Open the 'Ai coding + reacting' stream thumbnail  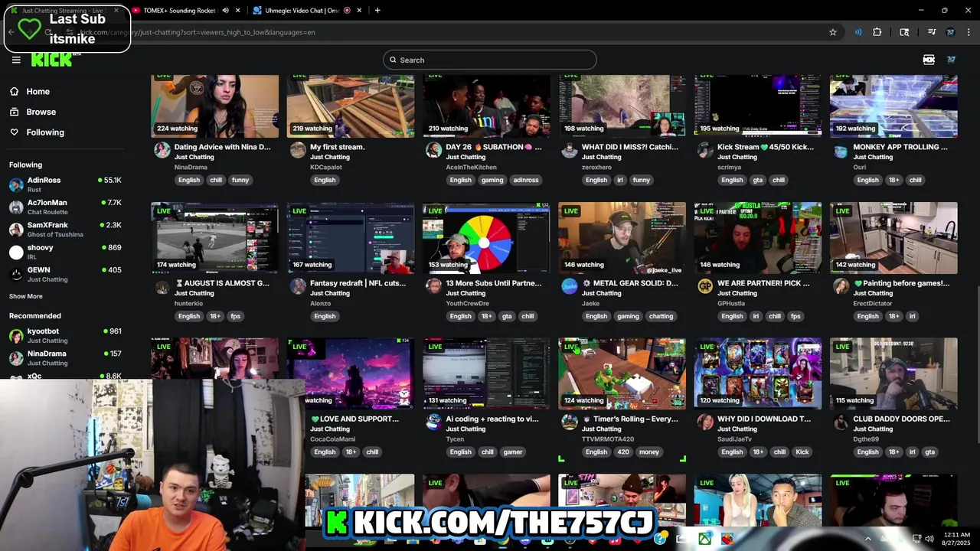pos(486,373)
